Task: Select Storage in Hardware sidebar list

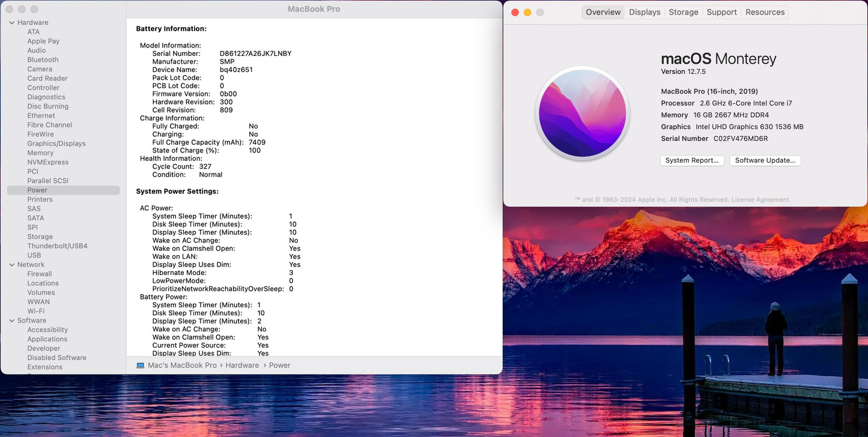Action: 40,237
